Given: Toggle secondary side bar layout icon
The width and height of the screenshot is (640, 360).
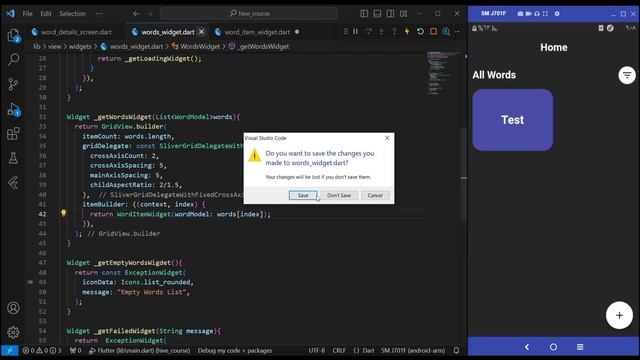Looking at the screenshot, I should (x=390, y=13).
